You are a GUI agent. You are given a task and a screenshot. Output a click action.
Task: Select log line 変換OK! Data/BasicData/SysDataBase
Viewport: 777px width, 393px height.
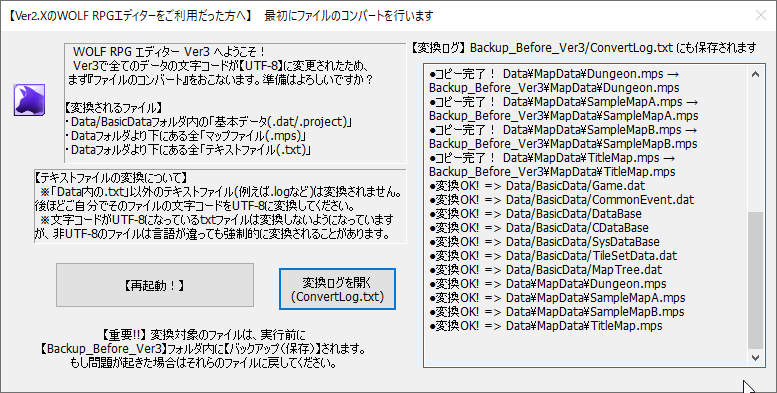(544, 242)
